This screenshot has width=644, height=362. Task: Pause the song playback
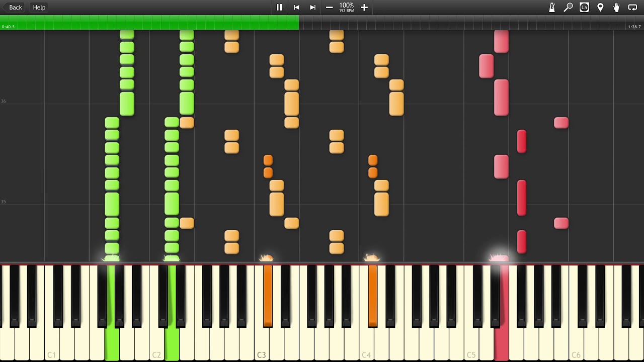tap(279, 7)
